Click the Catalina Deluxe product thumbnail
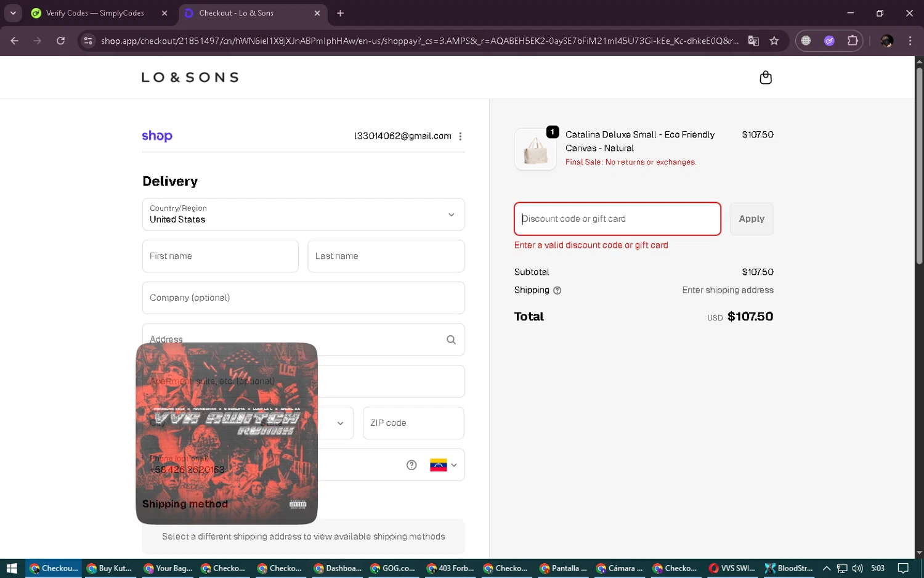The image size is (924, 578). click(x=535, y=149)
